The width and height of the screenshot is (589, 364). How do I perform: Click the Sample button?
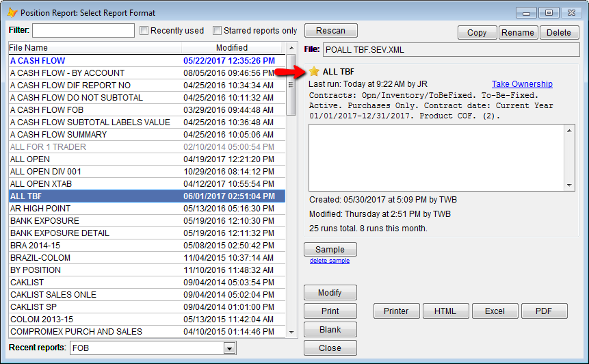(330, 250)
